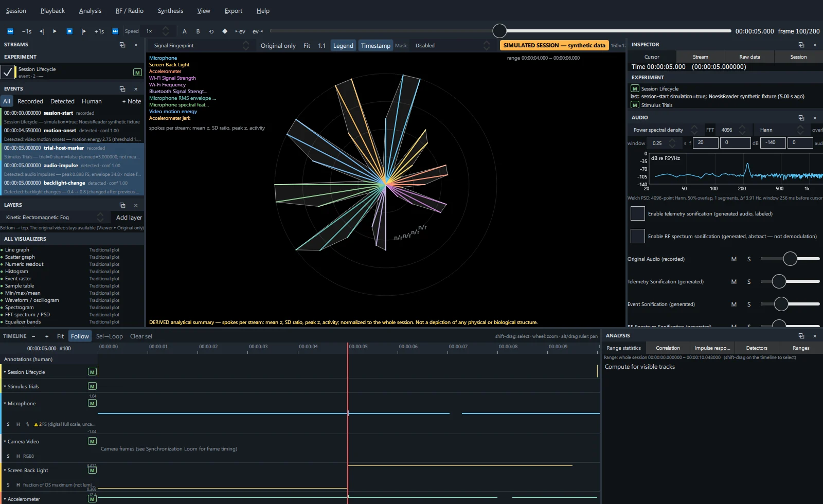The image size is (823, 504).
Task: Open Kinetic Electromagnetic Fog layer dropdown
Action: tap(54, 218)
